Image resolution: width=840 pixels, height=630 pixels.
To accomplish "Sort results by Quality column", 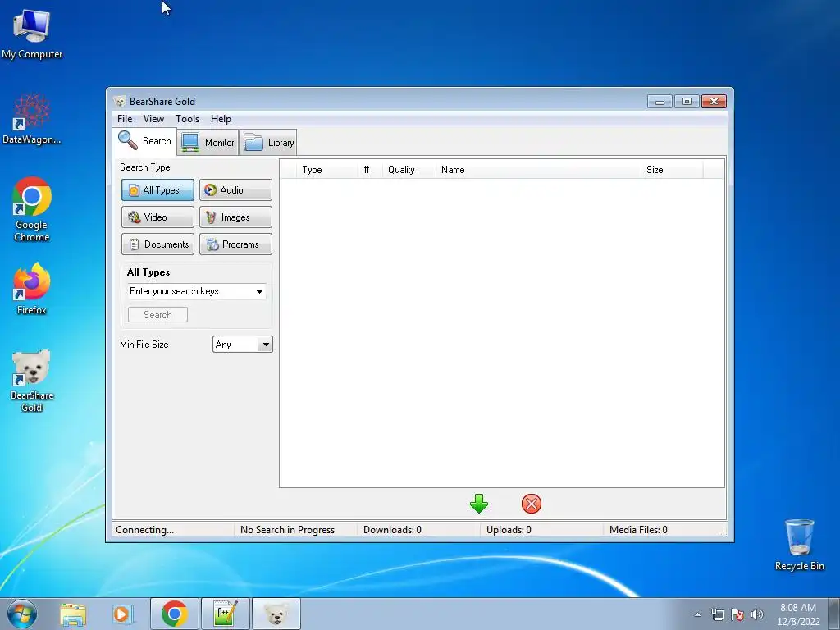I will coord(409,170).
